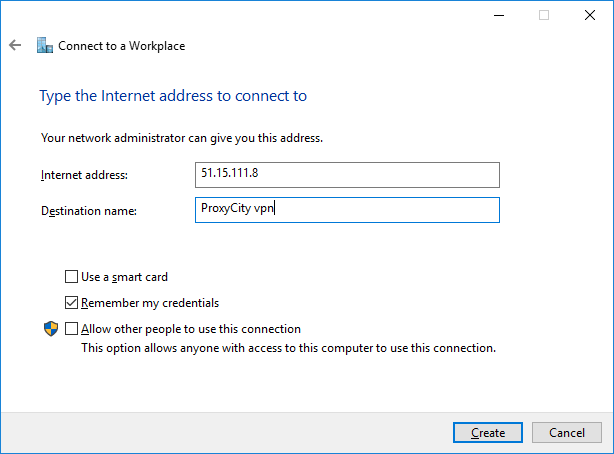The image size is (614, 454).
Task: Click the network administrator hint text
Action: pyautogui.click(x=182, y=137)
